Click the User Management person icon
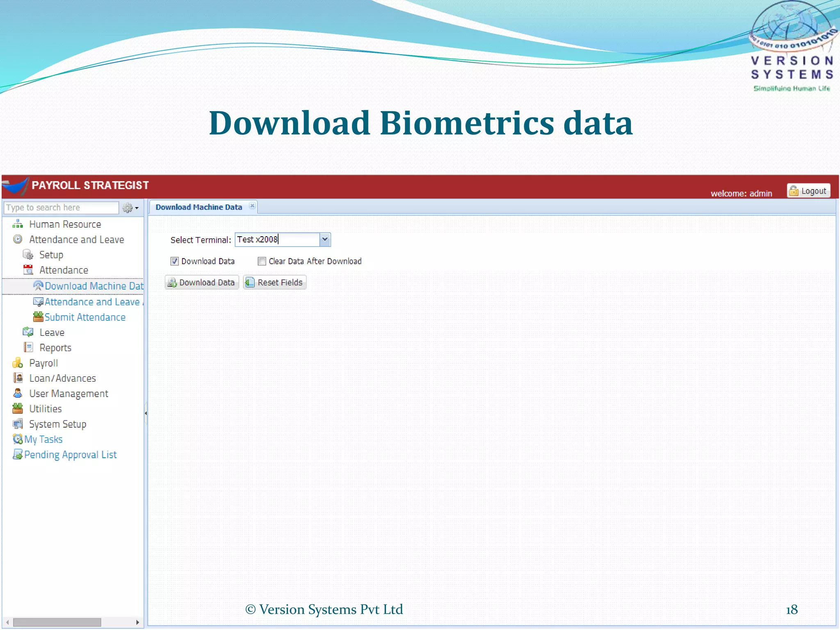 (x=18, y=393)
